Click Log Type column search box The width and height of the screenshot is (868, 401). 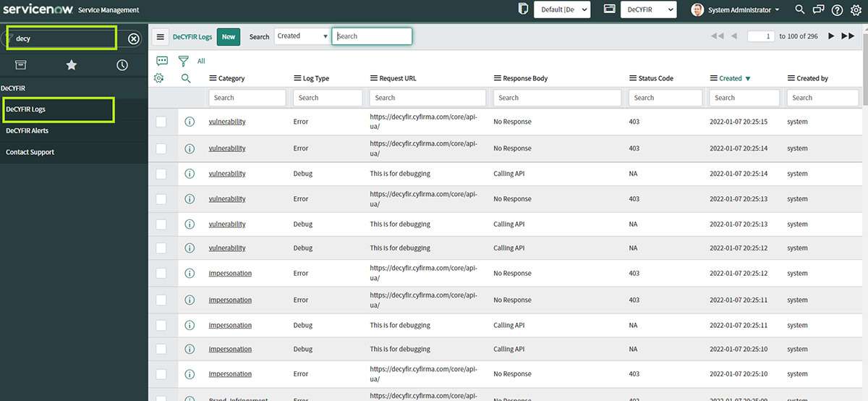click(x=328, y=98)
